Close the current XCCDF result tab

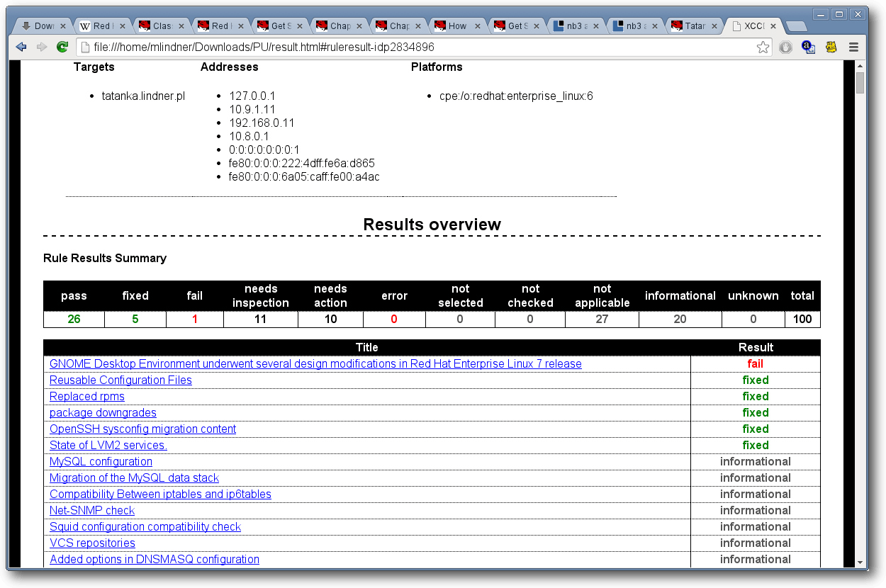[773, 26]
